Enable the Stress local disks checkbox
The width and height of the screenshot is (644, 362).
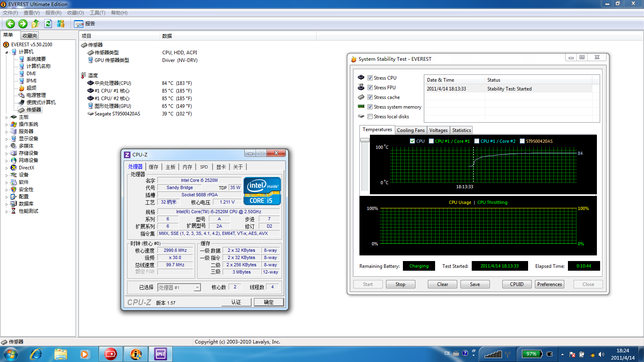pyautogui.click(x=370, y=117)
